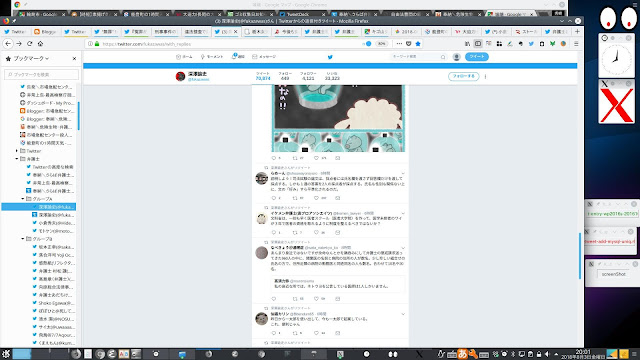Collapse the グループA bookmark folder
Screen dimensions: 640x360
pos(23,199)
